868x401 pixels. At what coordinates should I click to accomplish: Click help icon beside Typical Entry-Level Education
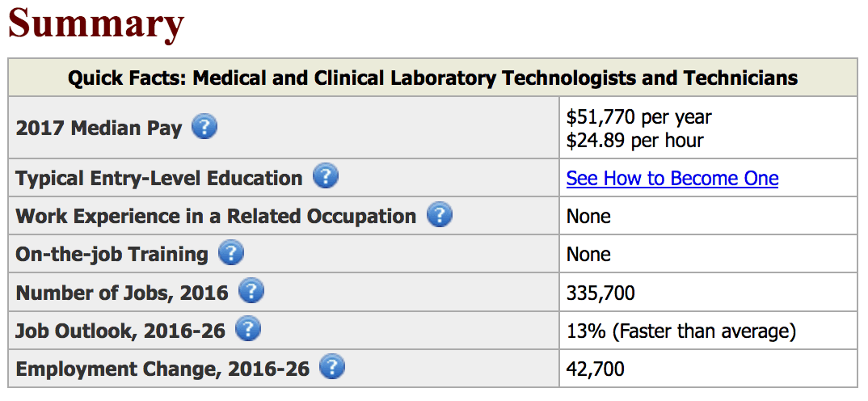pos(326,177)
